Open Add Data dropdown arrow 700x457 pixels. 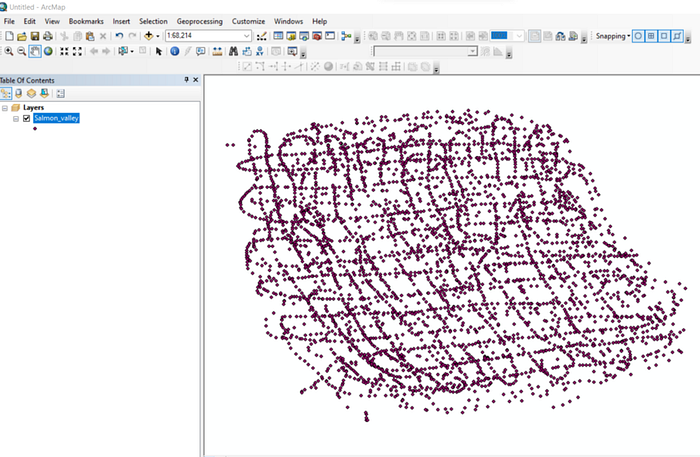tap(158, 36)
